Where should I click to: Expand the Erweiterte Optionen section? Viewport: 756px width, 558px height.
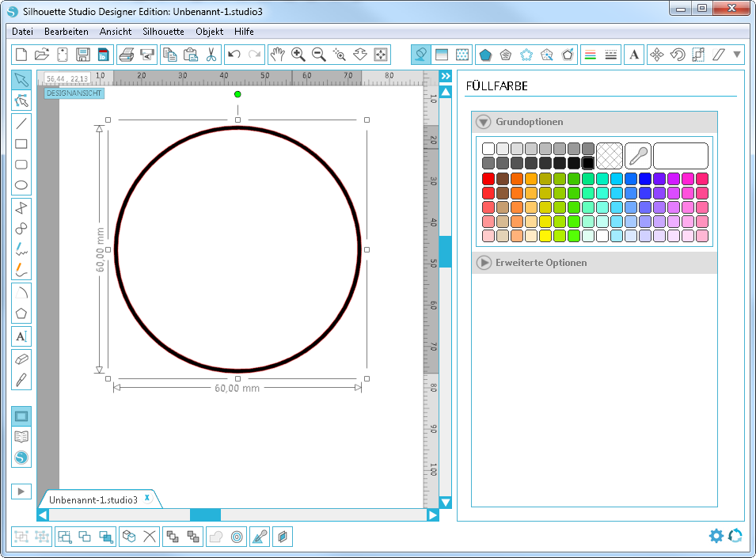click(483, 262)
